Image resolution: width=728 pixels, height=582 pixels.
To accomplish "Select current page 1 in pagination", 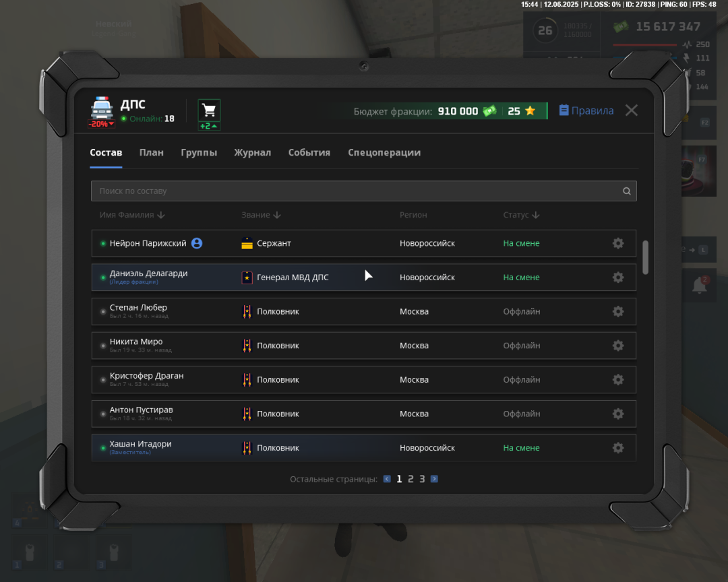I will tap(399, 479).
